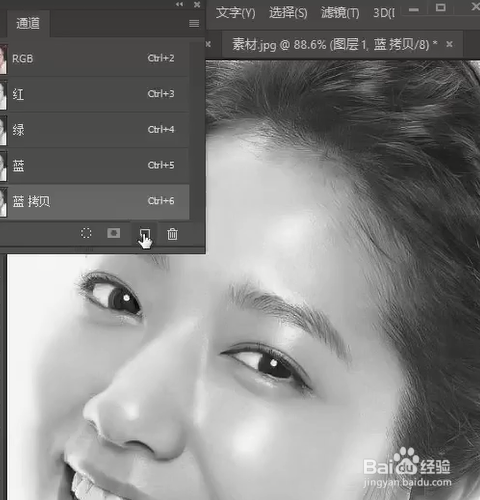480x500 pixels.
Task: Open the 文字(Y) menu
Action: pos(235,13)
